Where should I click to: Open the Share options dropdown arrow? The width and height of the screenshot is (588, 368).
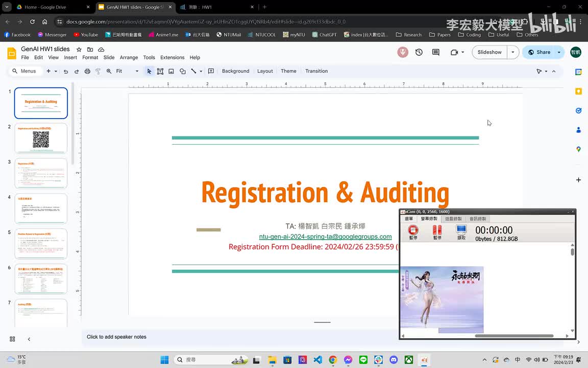pos(559,52)
